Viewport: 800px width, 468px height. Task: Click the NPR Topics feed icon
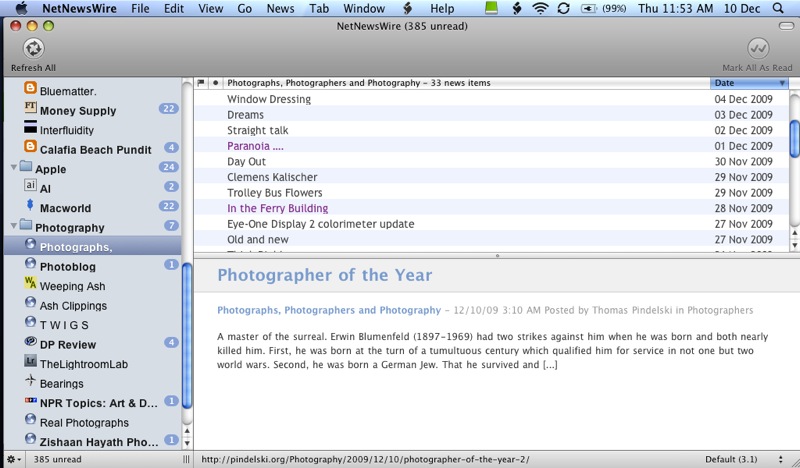pyautogui.click(x=31, y=401)
